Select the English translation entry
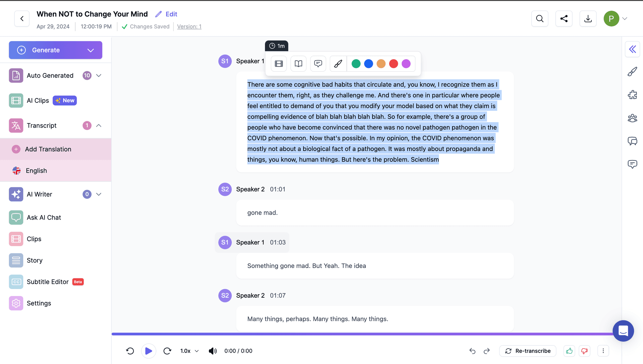The height and width of the screenshot is (364, 643). 36,170
